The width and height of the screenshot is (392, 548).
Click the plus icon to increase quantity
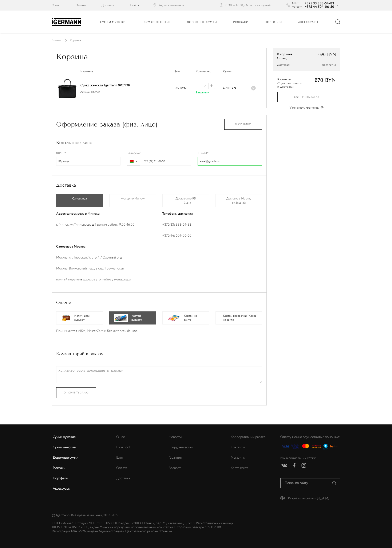pos(211,86)
